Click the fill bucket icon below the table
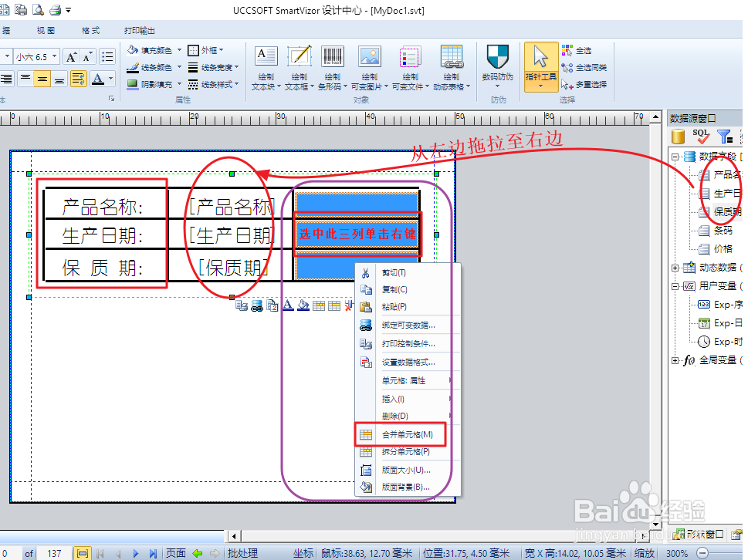 [303, 305]
